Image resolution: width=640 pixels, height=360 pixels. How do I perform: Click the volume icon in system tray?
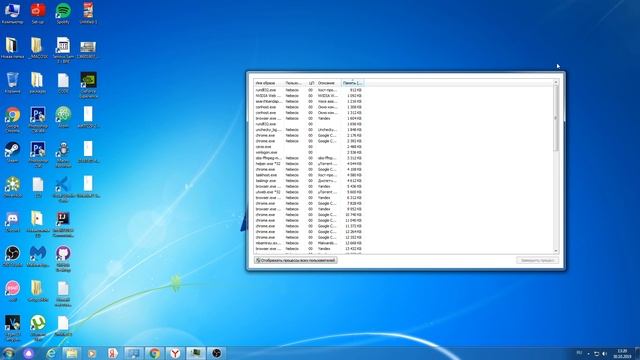[x=604, y=353]
